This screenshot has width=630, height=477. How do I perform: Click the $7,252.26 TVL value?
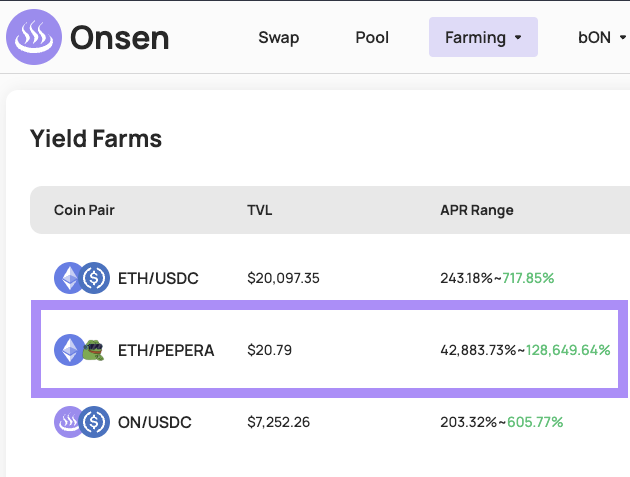278,422
